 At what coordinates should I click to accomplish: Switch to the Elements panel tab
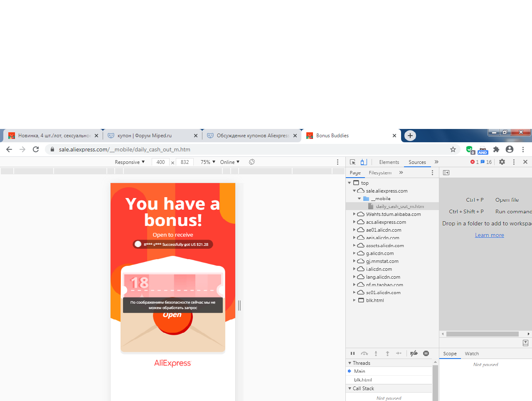coord(389,162)
